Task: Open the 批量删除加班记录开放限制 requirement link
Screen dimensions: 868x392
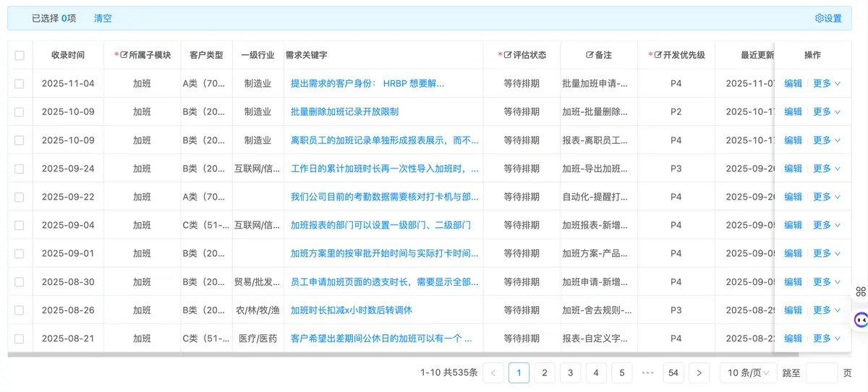Action: pyautogui.click(x=344, y=112)
